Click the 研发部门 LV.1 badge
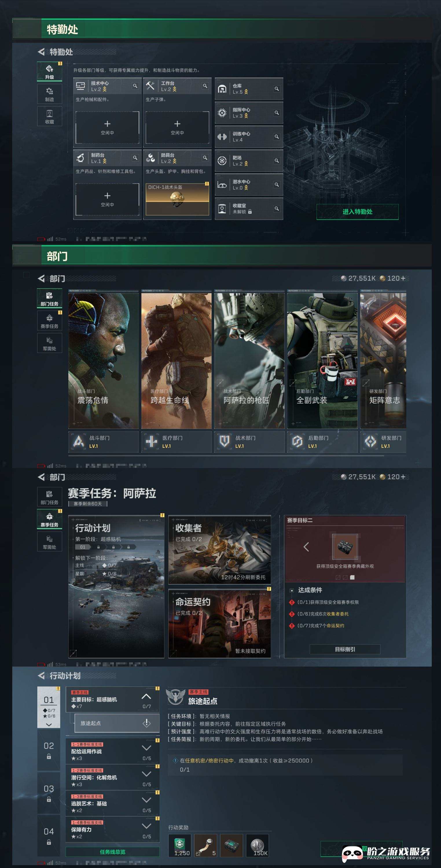This screenshot has height=868, width=441. 383,442
